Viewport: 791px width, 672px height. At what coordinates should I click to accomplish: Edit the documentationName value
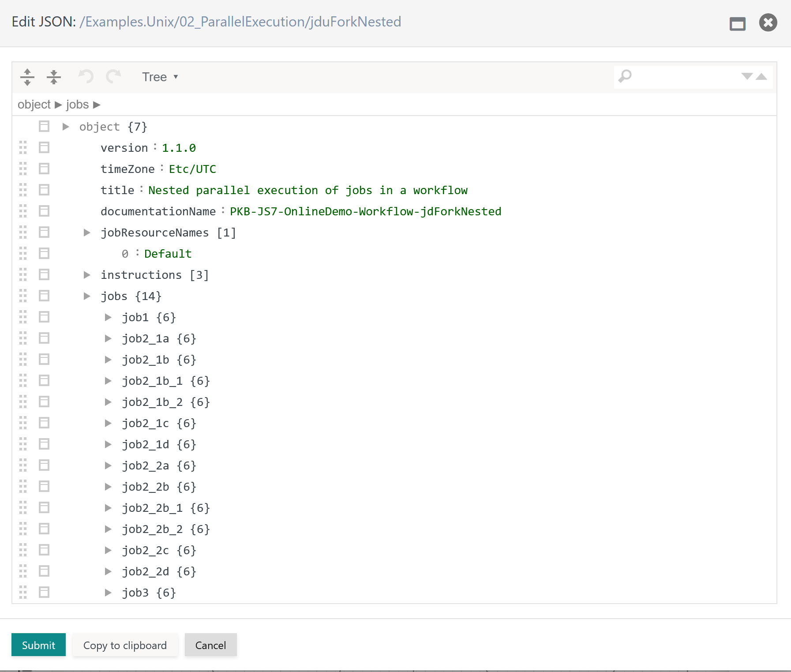[366, 211]
